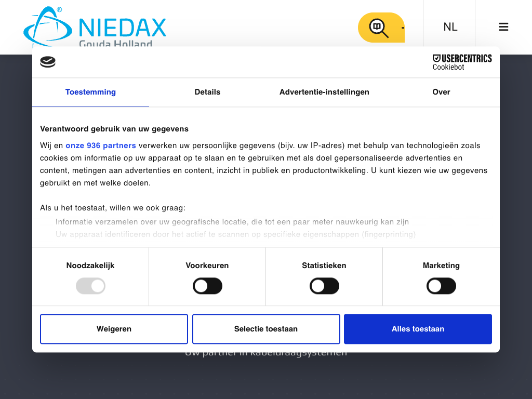Open the Advertentie-instellingen tab

point(324,92)
